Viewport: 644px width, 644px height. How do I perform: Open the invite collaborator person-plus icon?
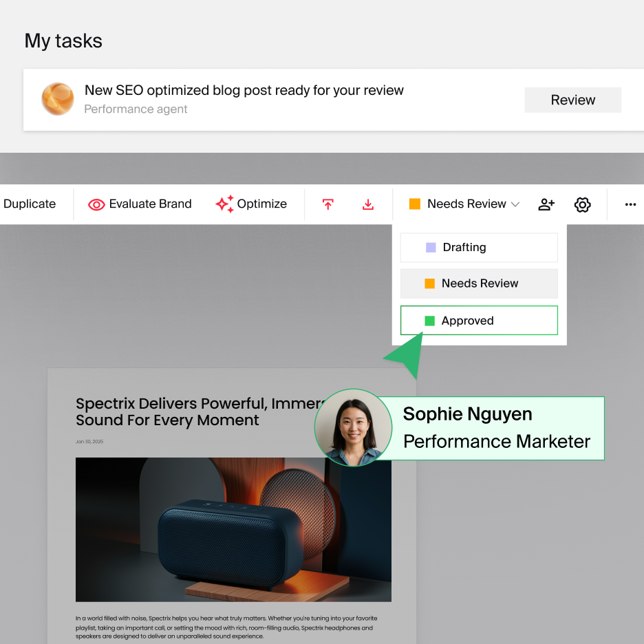(546, 204)
